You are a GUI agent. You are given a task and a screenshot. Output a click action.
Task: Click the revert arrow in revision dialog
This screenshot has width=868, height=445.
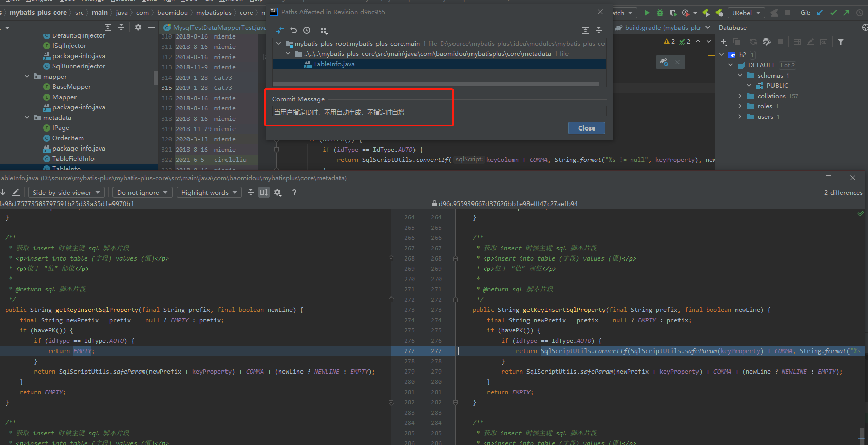(x=293, y=30)
